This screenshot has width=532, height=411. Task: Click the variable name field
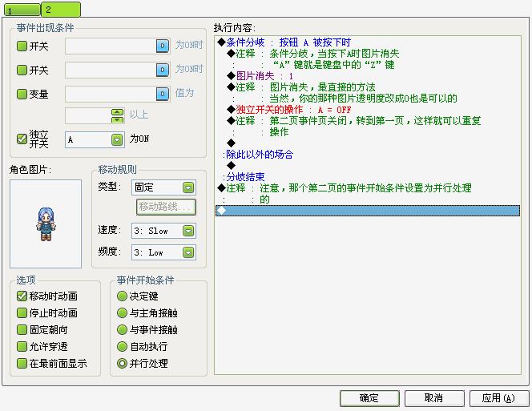click(111, 94)
